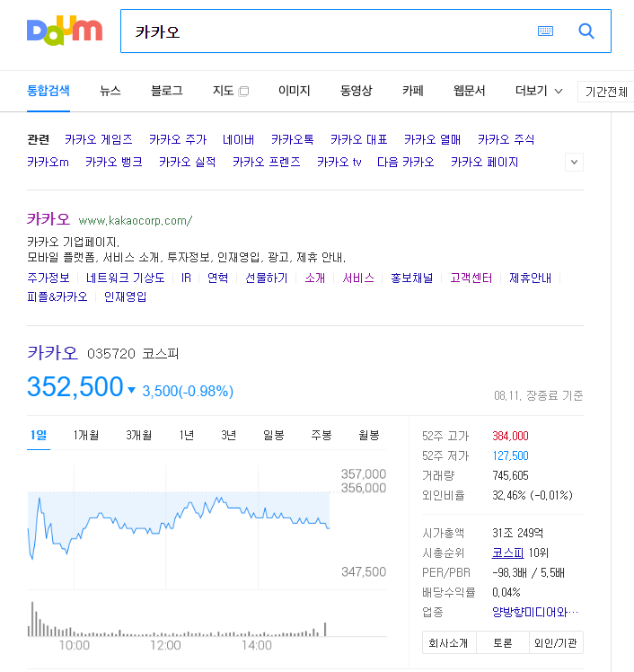Click the 토론 button
634x672 pixels.
(x=503, y=643)
